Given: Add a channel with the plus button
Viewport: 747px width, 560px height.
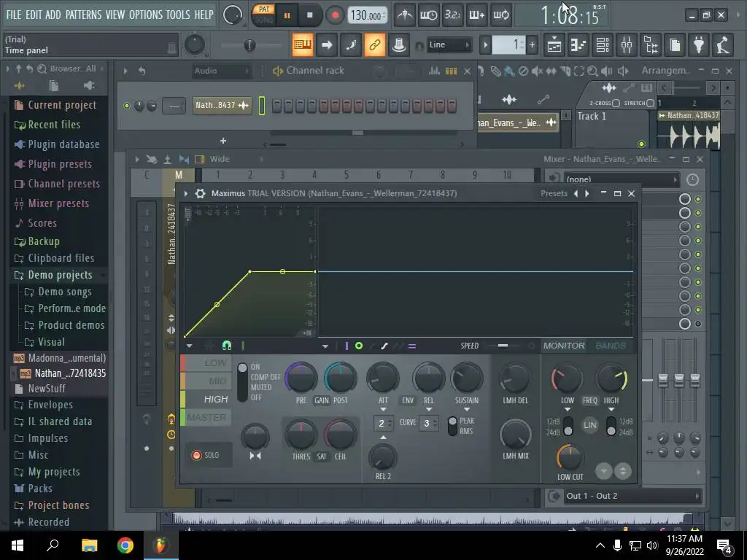Looking at the screenshot, I should 223,141.
